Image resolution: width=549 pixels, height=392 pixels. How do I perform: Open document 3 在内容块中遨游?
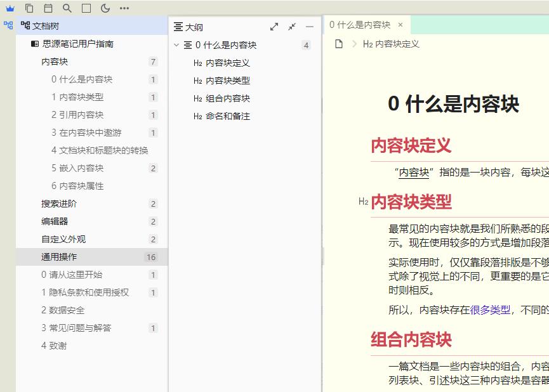click(86, 133)
